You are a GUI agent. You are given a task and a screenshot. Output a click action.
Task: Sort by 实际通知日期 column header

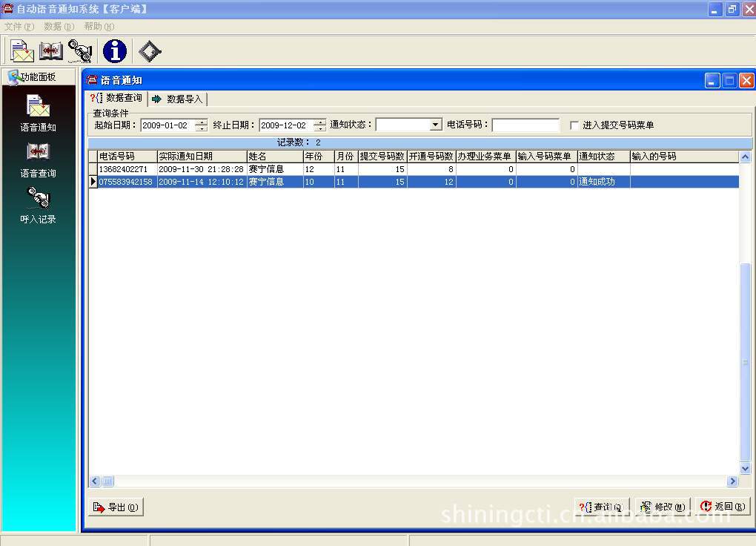point(202,157)
